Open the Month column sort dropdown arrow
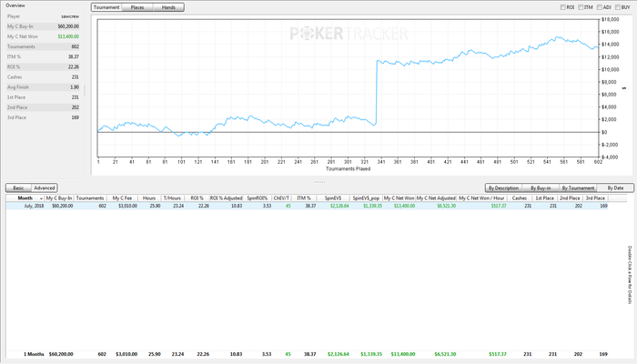This screenshot has height=364, width=637. (41, 198)
